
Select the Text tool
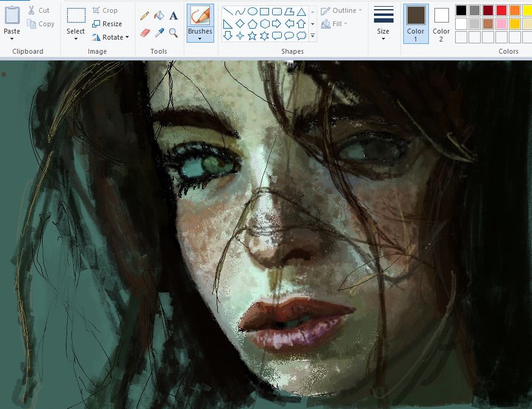pos(173,16)
